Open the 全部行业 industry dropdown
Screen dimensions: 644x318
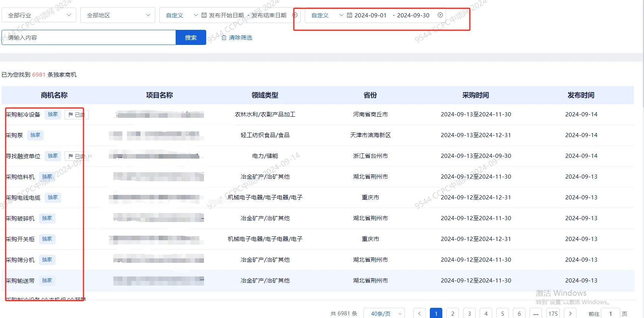click(39, 15)
